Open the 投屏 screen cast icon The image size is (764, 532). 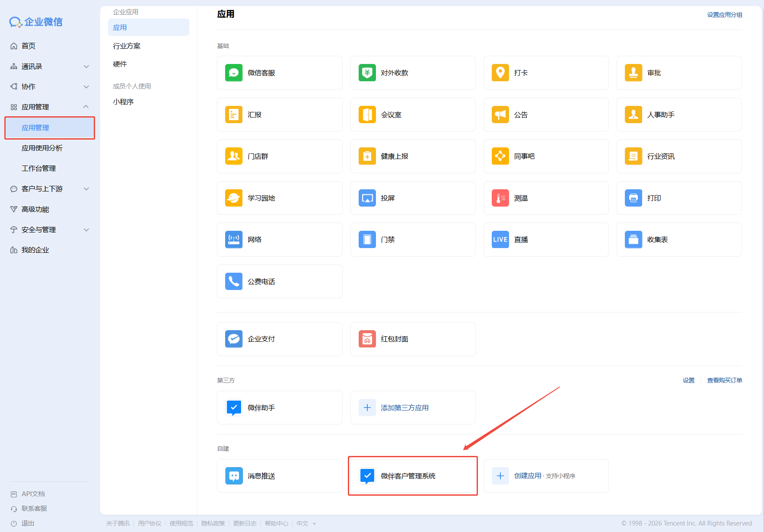click(x=367, y=198)
